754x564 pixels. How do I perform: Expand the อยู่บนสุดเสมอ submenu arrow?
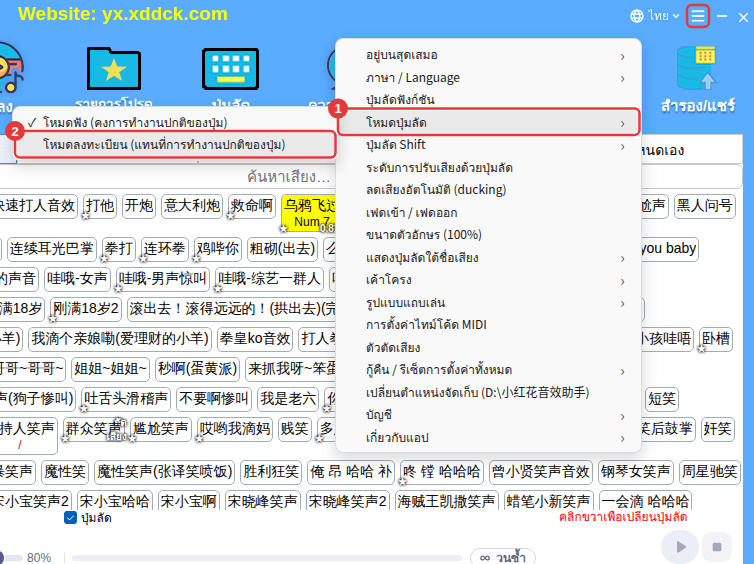pyautogui.click(x=622, y=57)
